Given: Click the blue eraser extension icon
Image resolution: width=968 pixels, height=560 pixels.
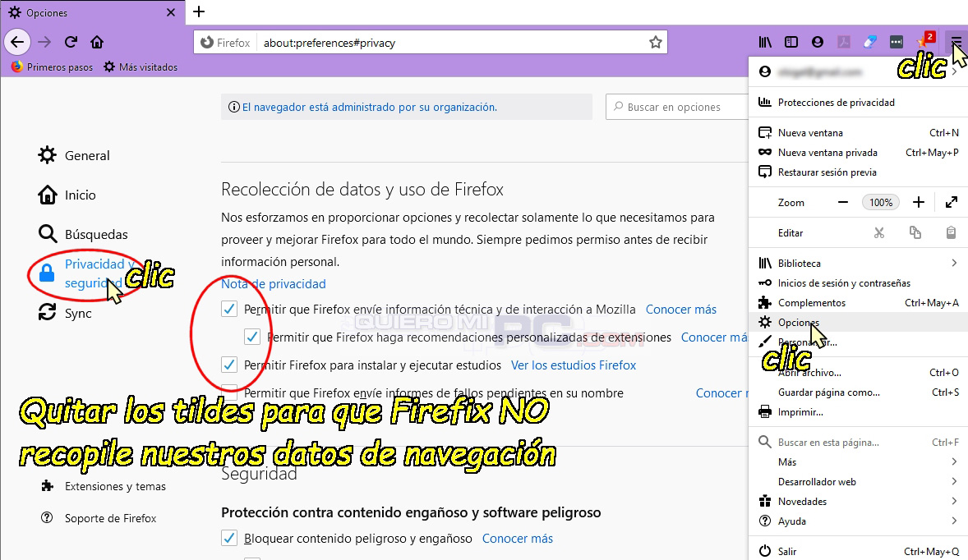Looking at the screenshot, I should [x=870, y=42].
